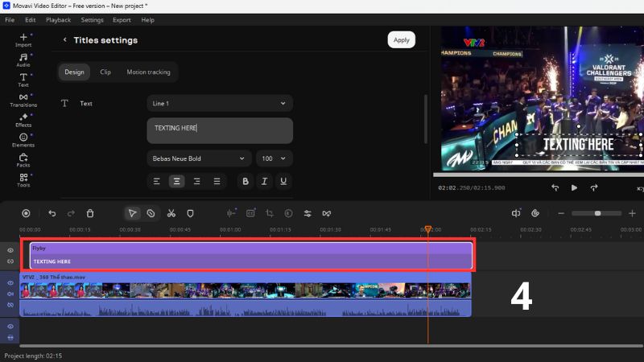This screenshot has width=644, height=362.
Task: Click the Apply button
Action: (401, 40)
